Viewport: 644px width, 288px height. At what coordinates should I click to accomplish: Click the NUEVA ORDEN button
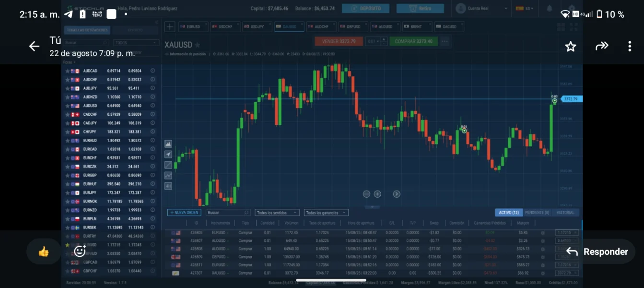pos(184,213)
